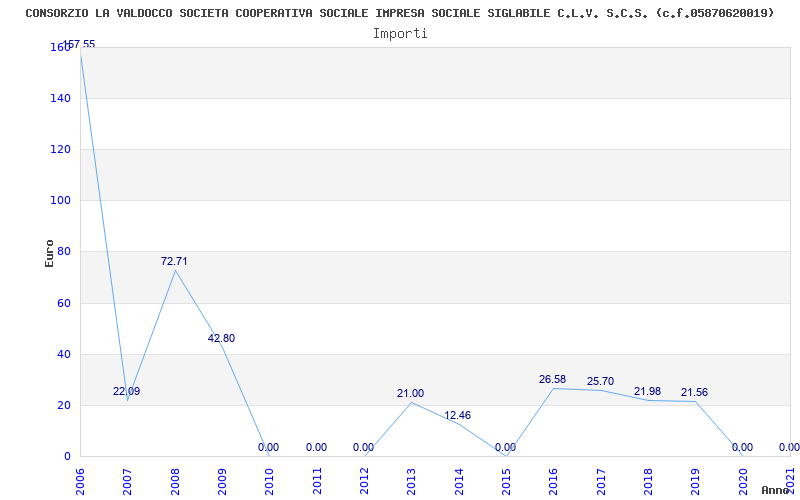The height and width of the screenshot is (500, 800).
Task: Click the 12.46 data point label
Action: (x=457, y=415)
